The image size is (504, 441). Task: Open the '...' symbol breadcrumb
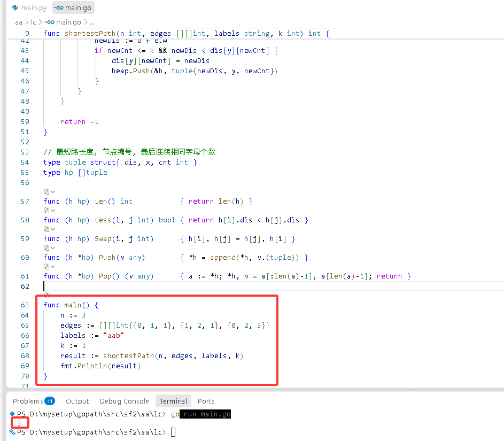coord(92,22)
